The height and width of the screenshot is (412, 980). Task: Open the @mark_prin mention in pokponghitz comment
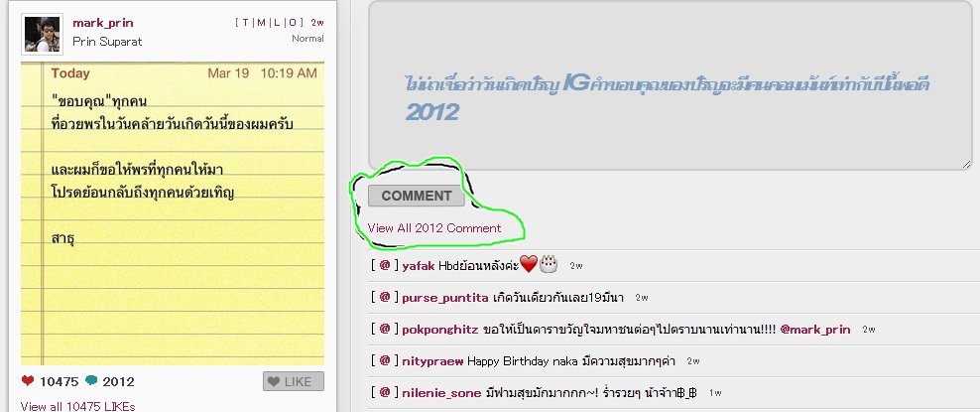tap(815, 330)
